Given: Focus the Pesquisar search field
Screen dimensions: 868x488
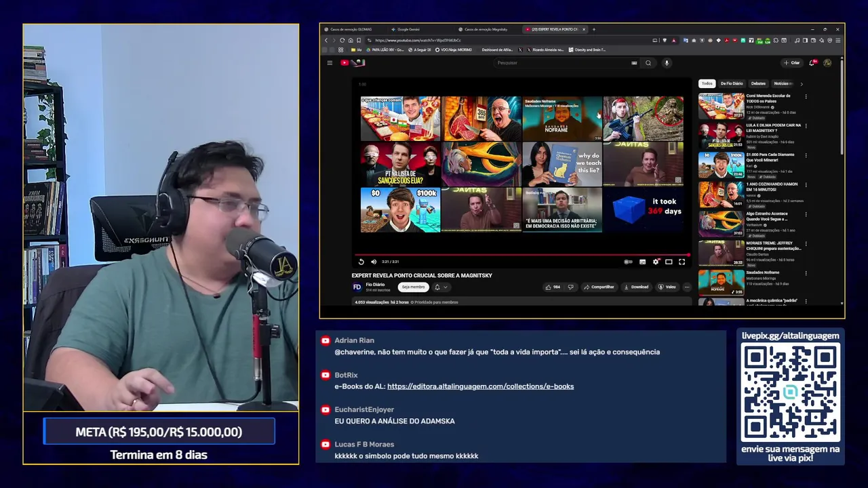Looking at the screenshot, I should point(563,63).
